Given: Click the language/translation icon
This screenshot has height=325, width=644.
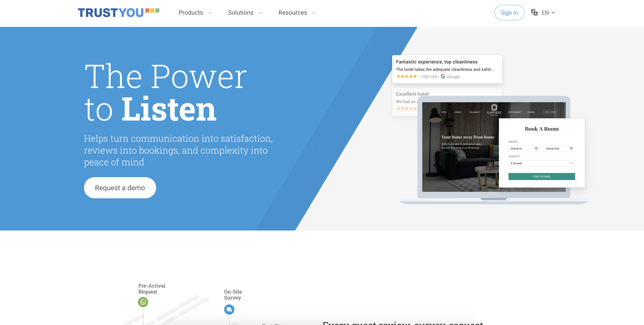Looking at the screenshot, I should 535,12.
